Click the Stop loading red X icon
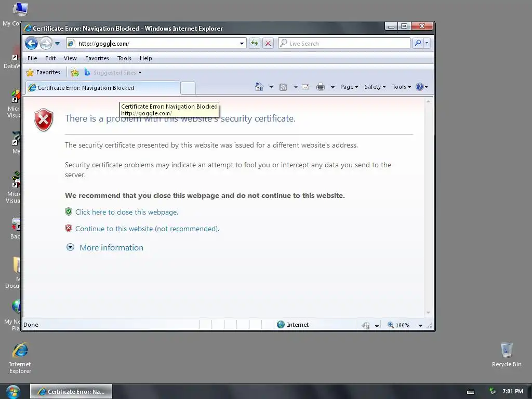This screenshot has height=399, width=532. [268, 44]
